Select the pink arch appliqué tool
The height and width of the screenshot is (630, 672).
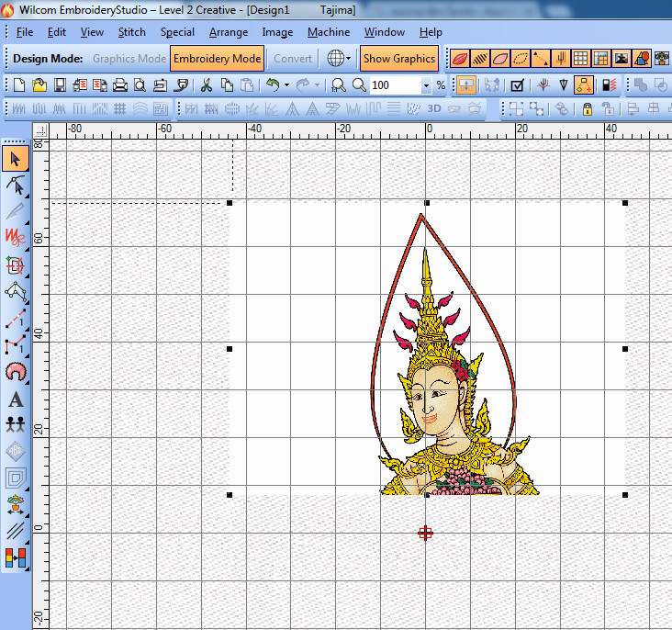16,371
